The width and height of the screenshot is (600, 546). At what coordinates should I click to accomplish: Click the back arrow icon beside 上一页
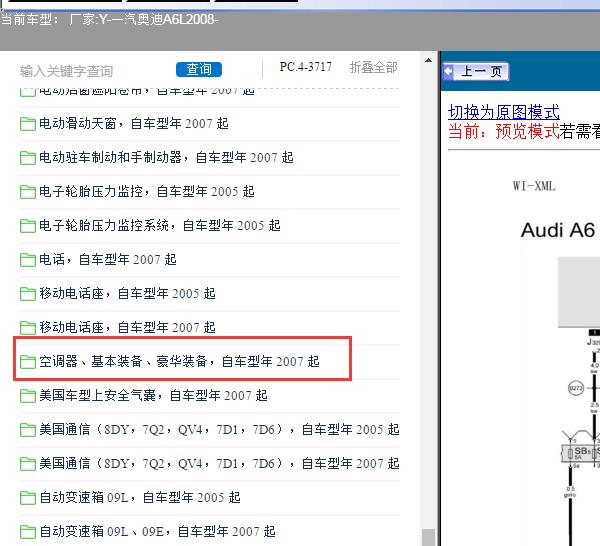pyautogui.click(x=448, y=71)
